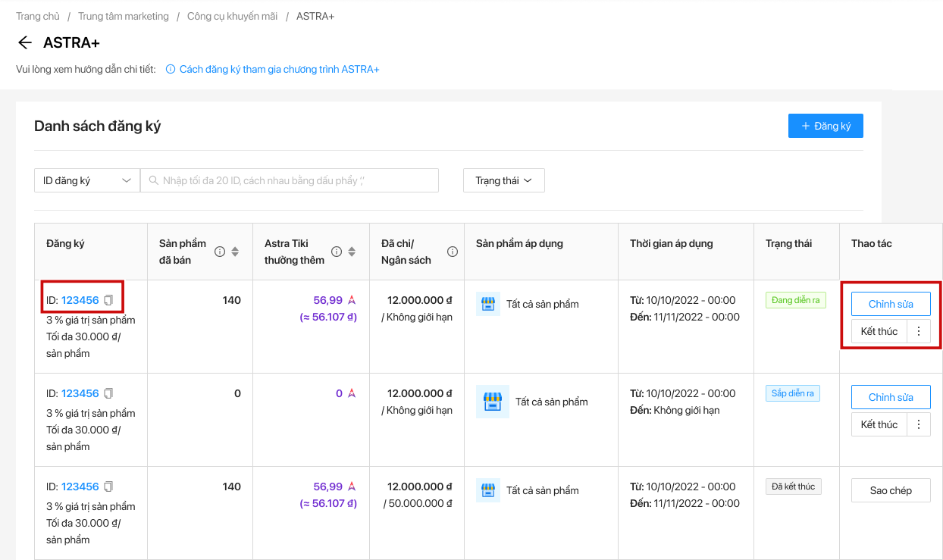Image resolution: width=943 pixels, height=560 pixels.
Task: Click Chỉnh sửa in the Sắp diễn ra row
Action: (891, 397)
